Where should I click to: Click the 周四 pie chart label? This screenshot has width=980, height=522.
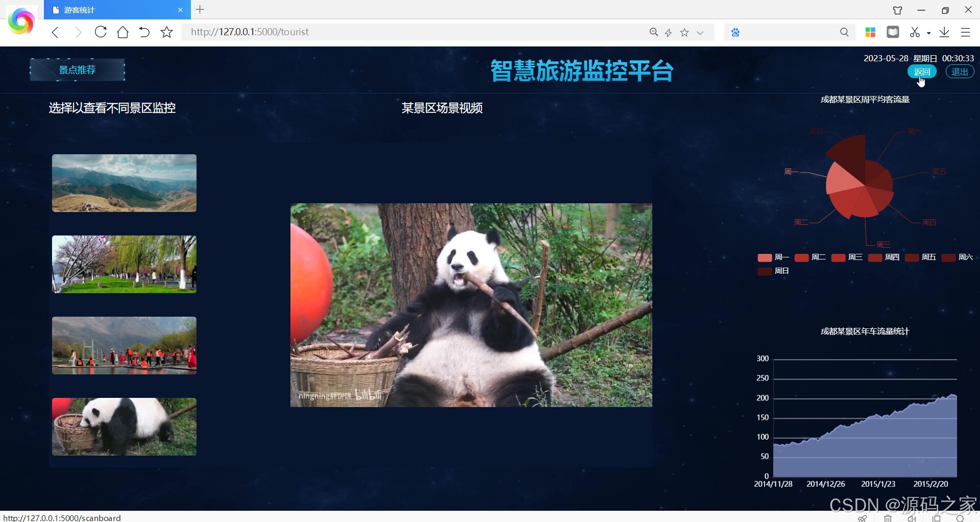[x=929, y=222]
